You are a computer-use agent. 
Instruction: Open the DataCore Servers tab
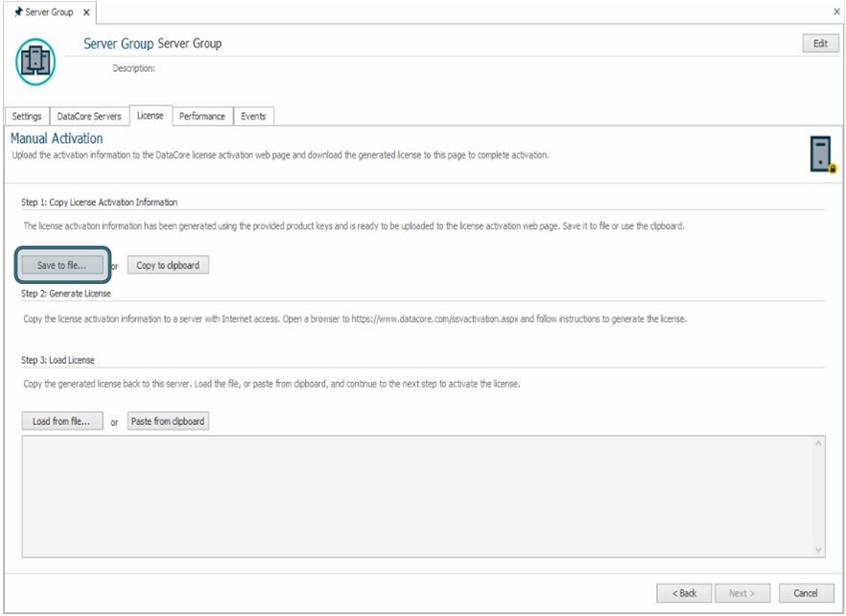coord(89,116)
